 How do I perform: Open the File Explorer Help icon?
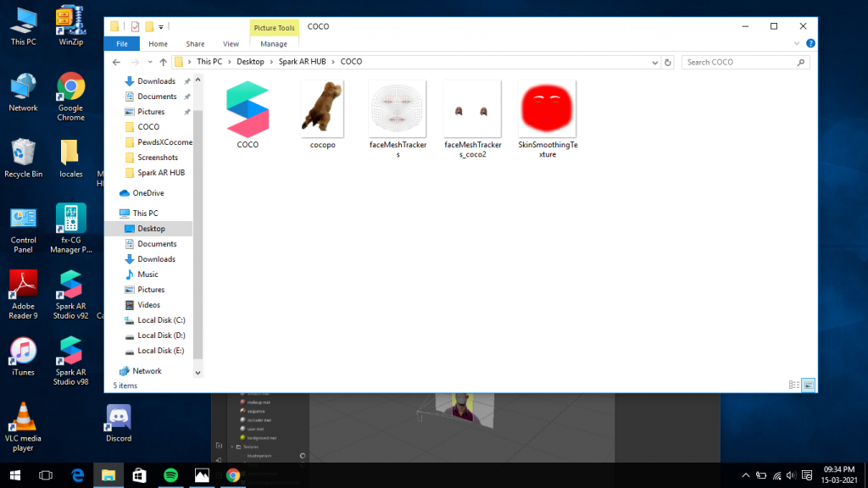click(x=810, y=43)
